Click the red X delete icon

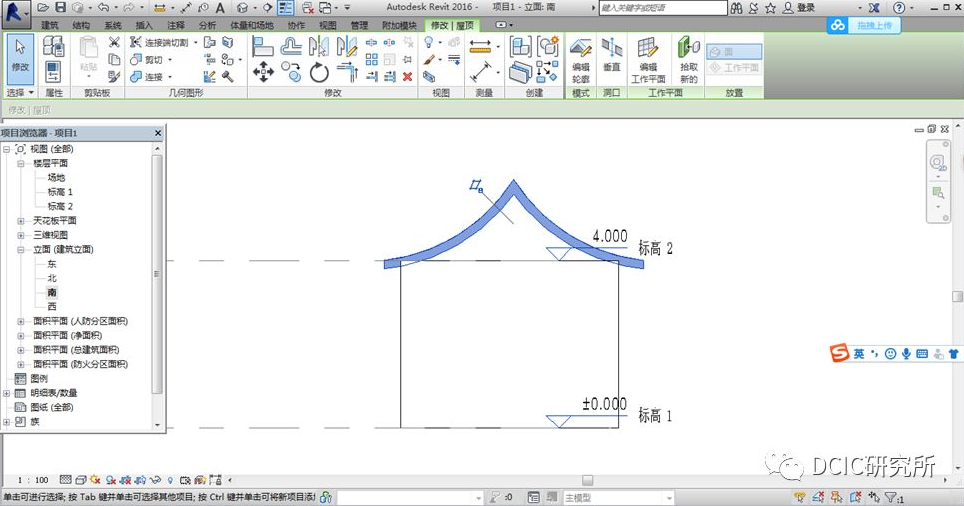[x=407, y=76]
